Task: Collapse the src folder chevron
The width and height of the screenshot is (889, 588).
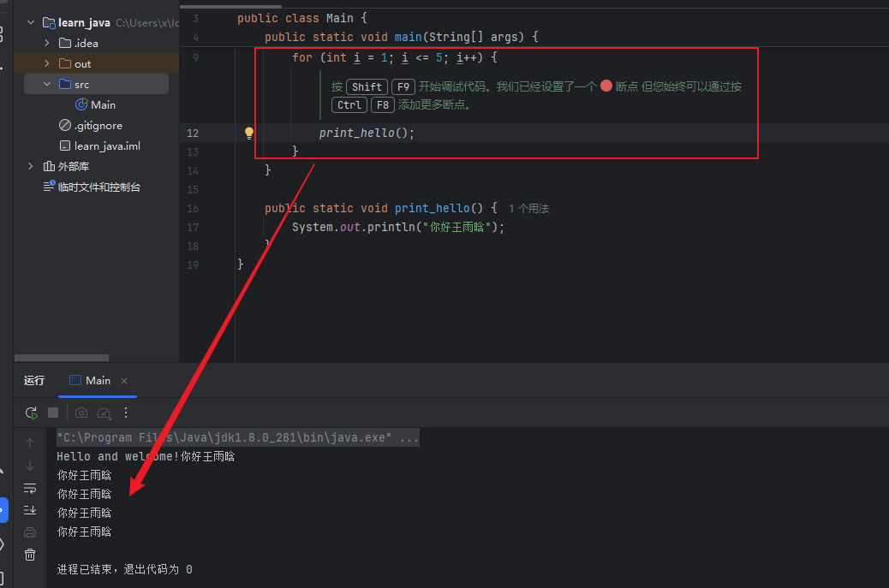Action: pos(47,85)
